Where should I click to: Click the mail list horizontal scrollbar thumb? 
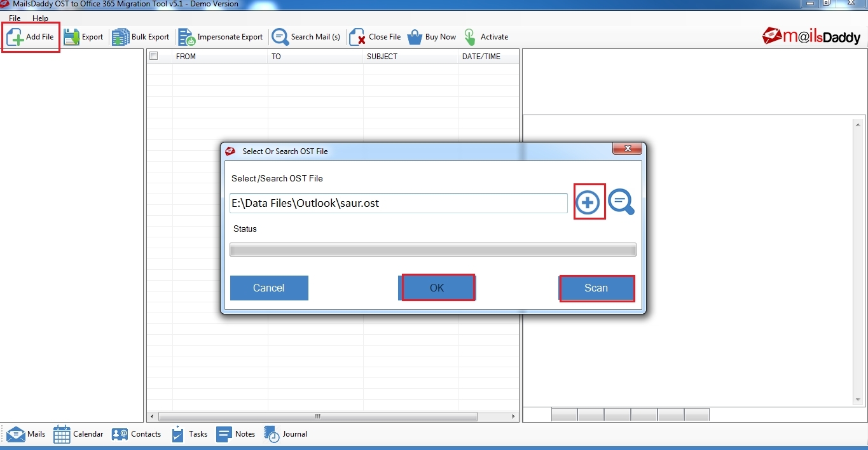point(317,417)
